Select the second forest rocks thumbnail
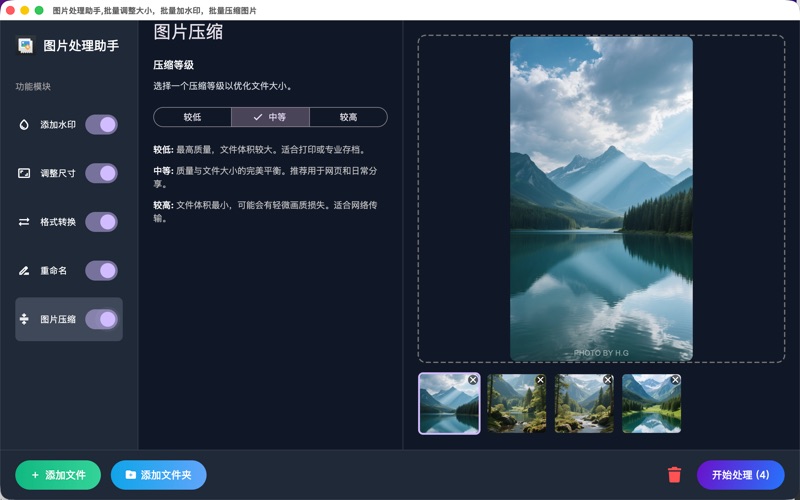This screenshot has height=500, width=800. [x=516, y=404]
